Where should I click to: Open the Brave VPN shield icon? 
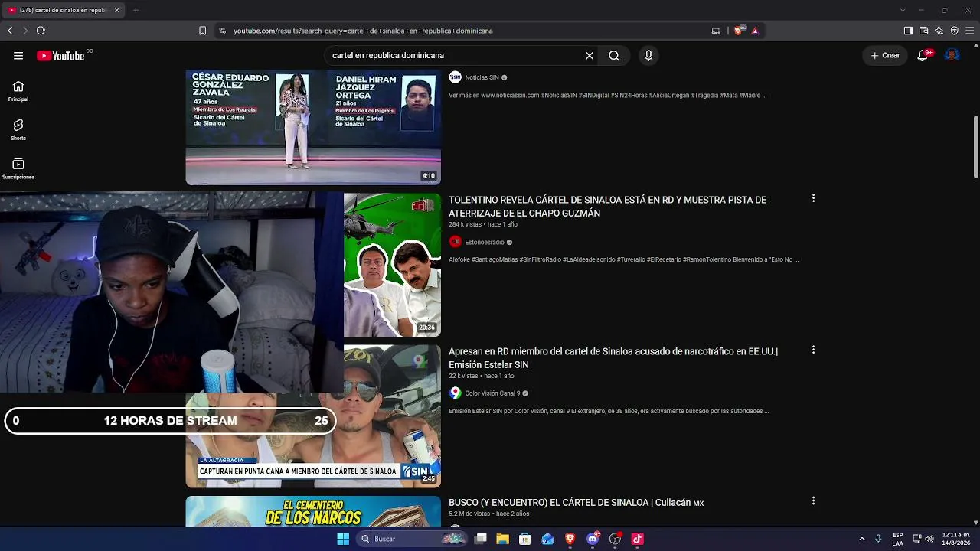point(954,31)
